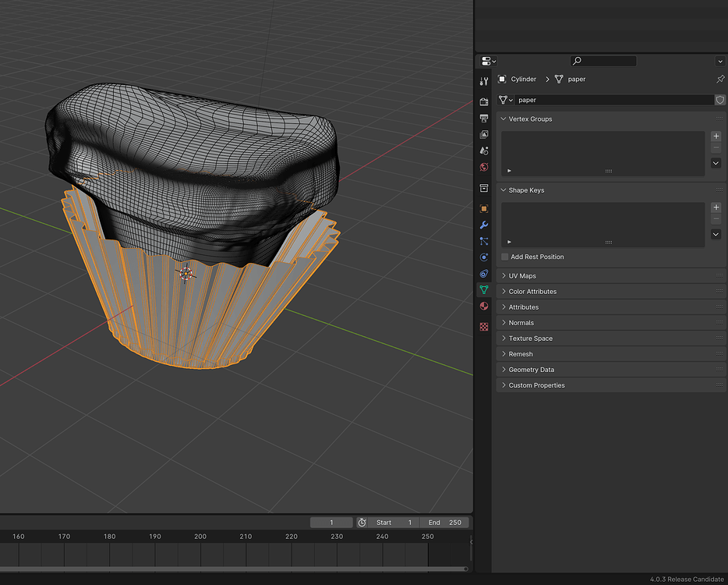Expand the UV Maps panel

[x=504, y=276]
